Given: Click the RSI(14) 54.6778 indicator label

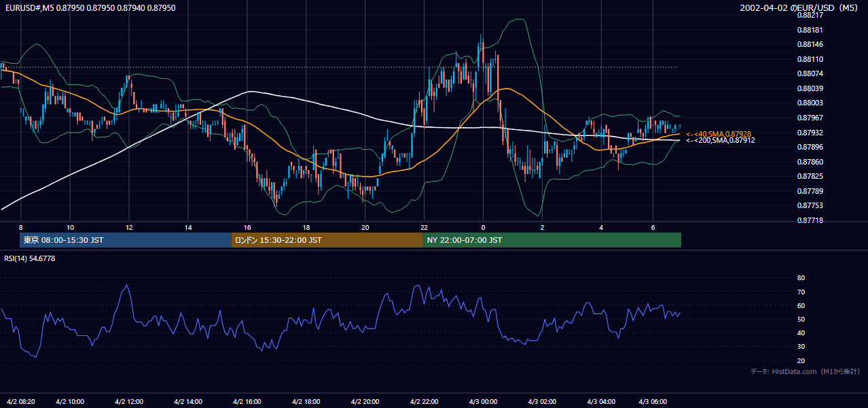Looking at the screenshot, I should coord(30,258).
